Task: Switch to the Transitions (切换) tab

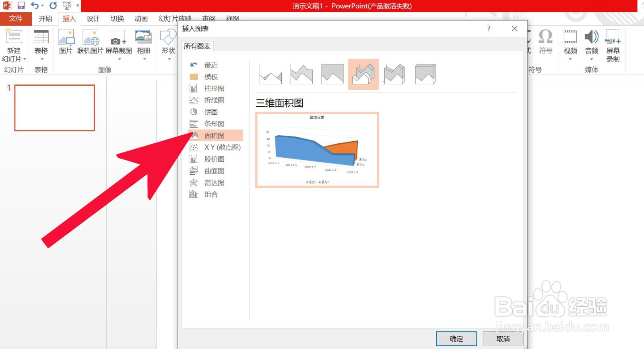Action: point(117,19)
